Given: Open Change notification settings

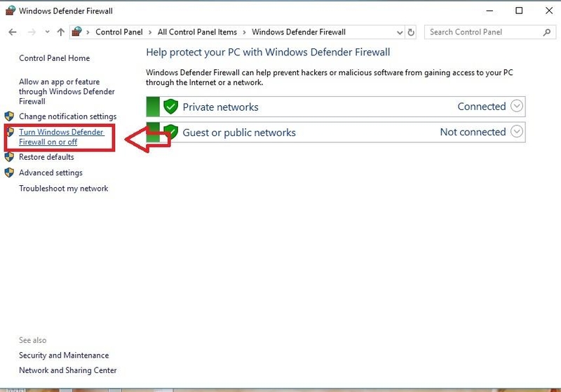Looking at the screenshot, I should [67, 116].
